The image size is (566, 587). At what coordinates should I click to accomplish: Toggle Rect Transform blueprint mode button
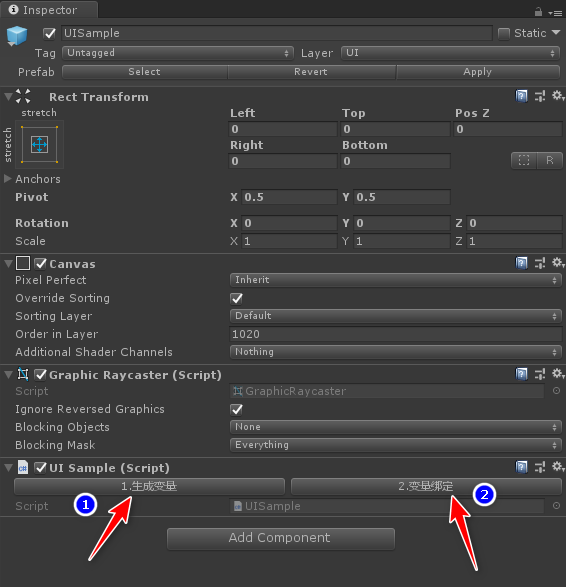tap(524, 160)
